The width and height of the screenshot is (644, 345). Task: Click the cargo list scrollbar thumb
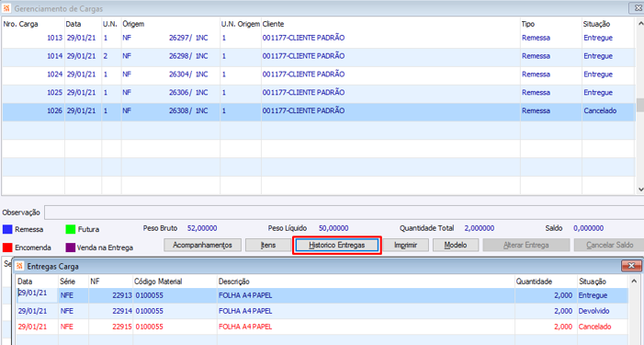(x=640, y=105)
